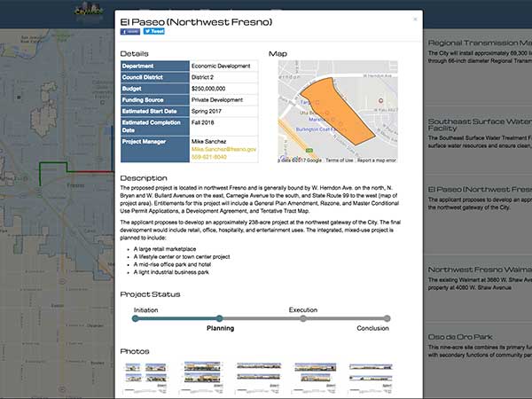Click highway 99 shield on mini map
Viewport: 532px width, 399px height.
tap(309, 151)
